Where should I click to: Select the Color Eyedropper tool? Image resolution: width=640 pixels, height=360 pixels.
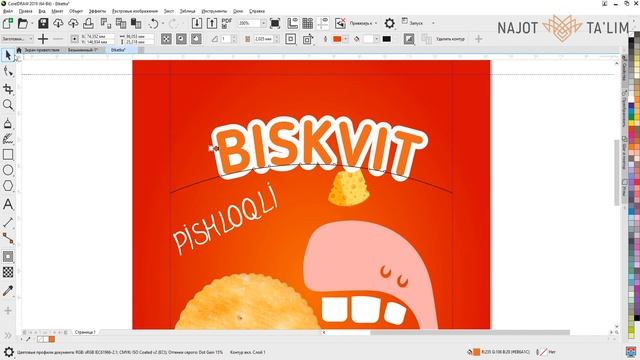[x=8, y=291]
